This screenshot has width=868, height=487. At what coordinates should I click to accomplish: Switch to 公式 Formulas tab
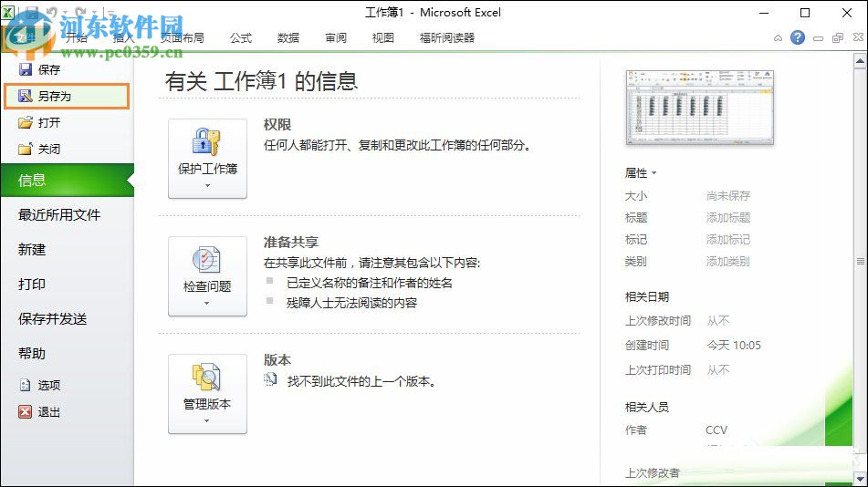(x=241, y=37)
